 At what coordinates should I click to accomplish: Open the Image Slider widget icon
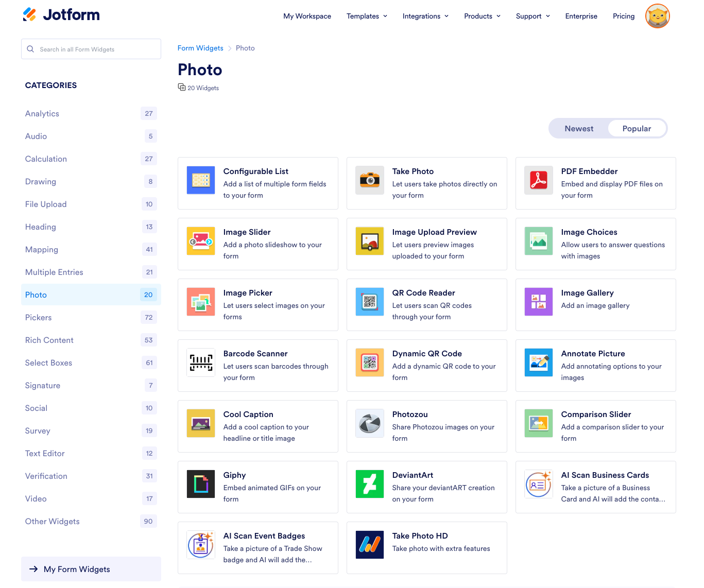tap(201, 240)
